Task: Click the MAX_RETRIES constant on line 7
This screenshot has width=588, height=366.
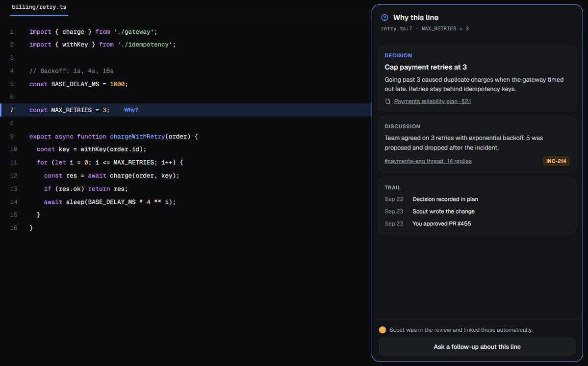Action: (71, 110)
